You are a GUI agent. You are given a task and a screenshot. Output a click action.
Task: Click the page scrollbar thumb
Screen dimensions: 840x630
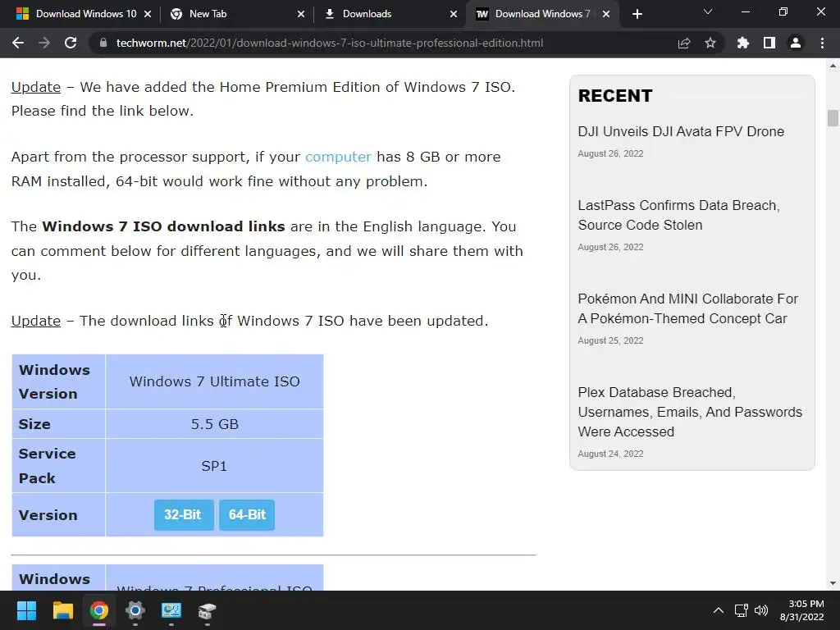[x=833, y=118]
